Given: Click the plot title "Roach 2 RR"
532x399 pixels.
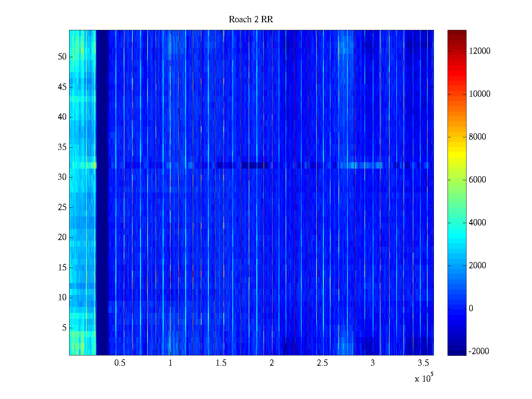Looking at the screenshot, I should 251,20.
